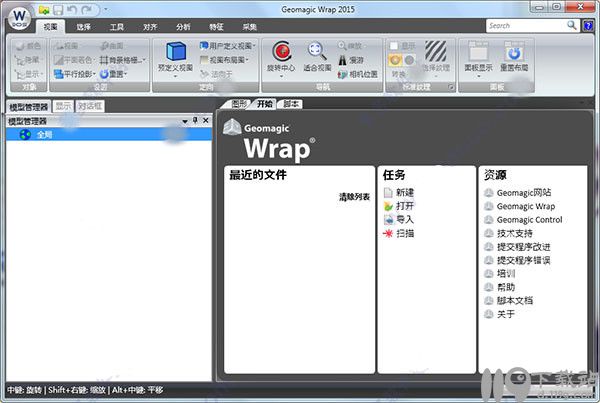Switch to the 对齐 ribbon tab
The image size is (600, 403).
point(150,27)
